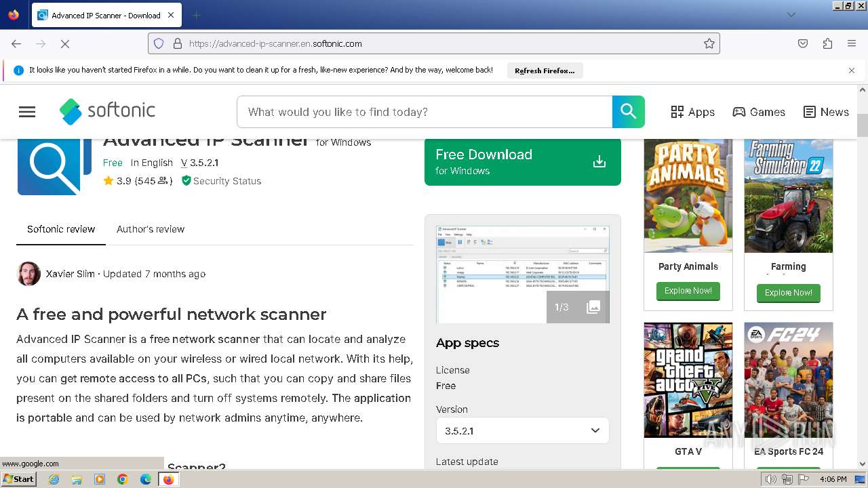The height and width of the screenshot is (488, 868).
Task: Open the Firefox extensions icon
Action: 827,43
